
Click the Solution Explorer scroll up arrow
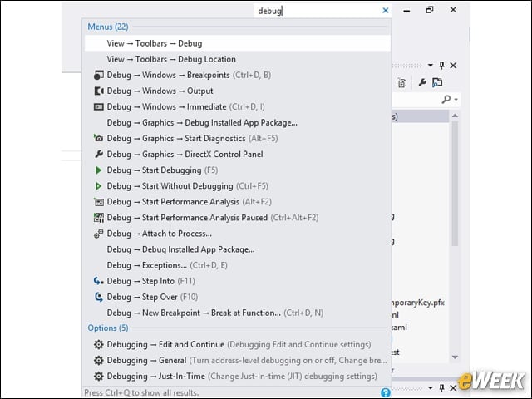[455, 116]
